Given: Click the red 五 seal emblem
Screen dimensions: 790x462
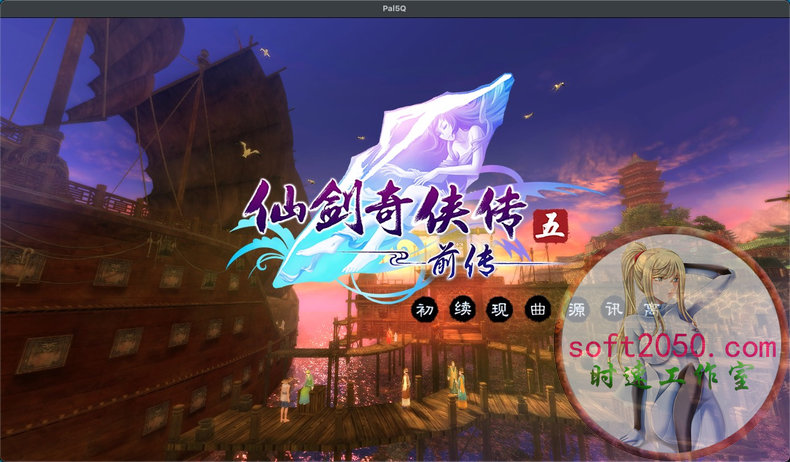Looking at the screenshot, I should tap(548, 225).
